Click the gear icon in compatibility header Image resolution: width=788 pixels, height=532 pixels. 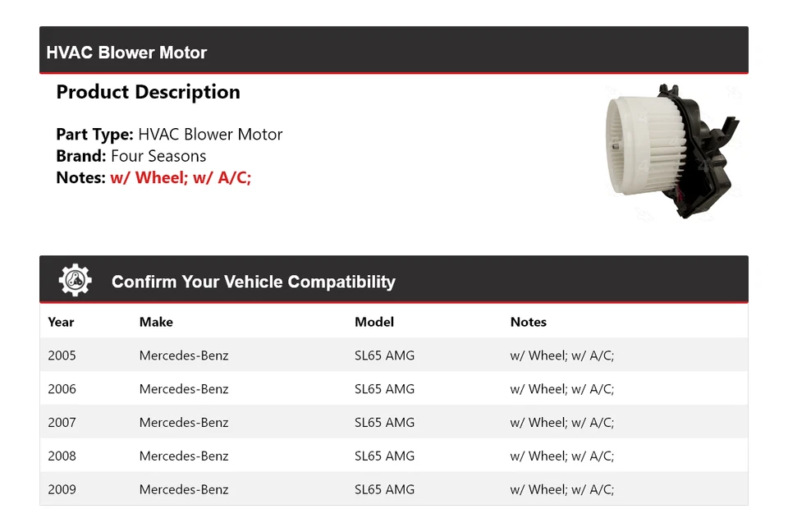76,281
